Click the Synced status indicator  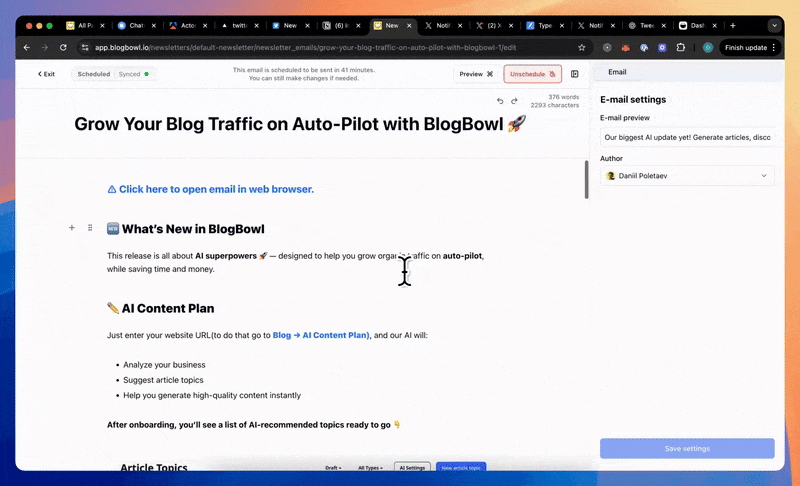(x=134, y=74)
